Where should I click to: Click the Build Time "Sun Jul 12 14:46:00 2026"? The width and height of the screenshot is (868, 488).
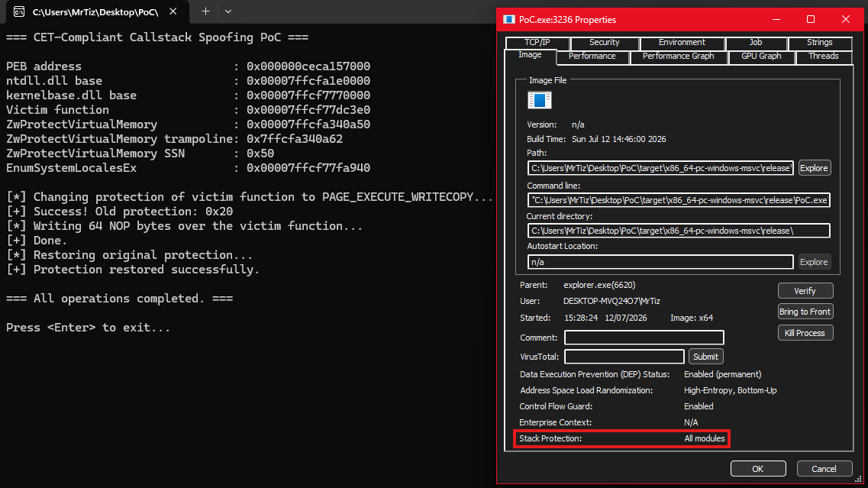(x=619, y=139)
